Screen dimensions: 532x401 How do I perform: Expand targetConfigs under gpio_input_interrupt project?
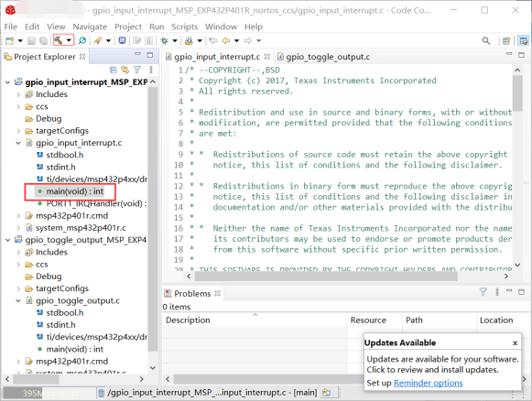pos(18,131)
